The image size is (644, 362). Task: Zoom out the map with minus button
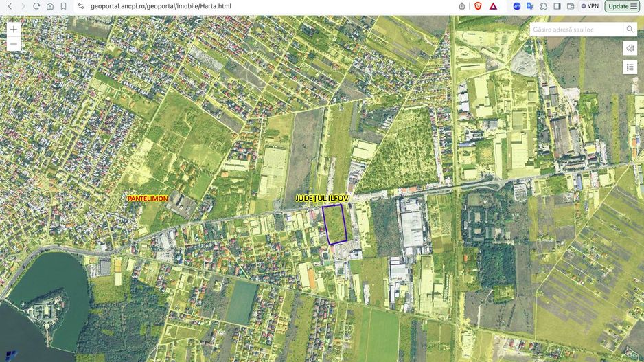tap(14, 44)
